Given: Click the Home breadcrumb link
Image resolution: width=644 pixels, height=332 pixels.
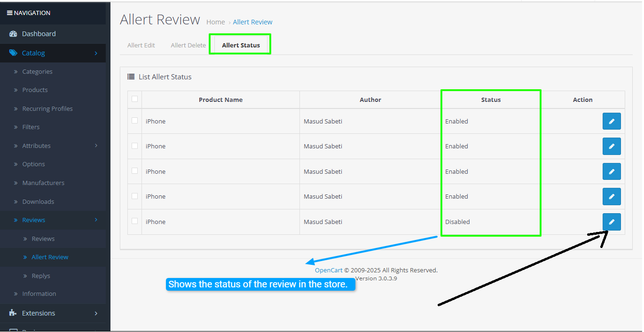Looking at the screenshot, I should pyautogui.click(x=215, y=22).
